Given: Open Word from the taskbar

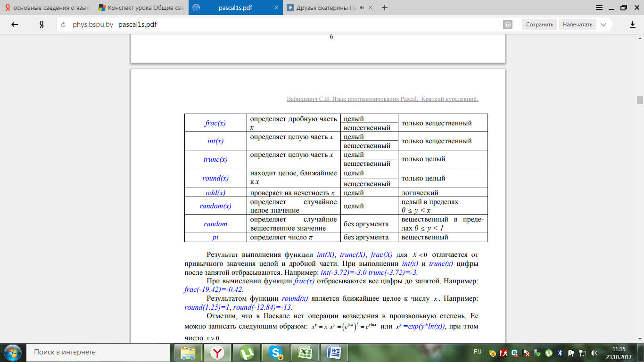Looking at the screenshot, I should point(334,352).
